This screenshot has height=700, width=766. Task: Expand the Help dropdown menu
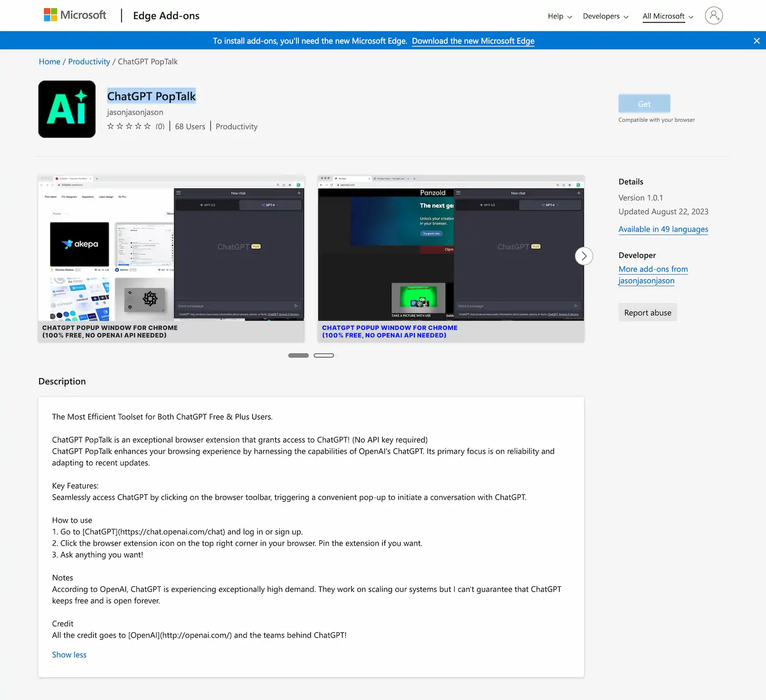coord(560,16)
